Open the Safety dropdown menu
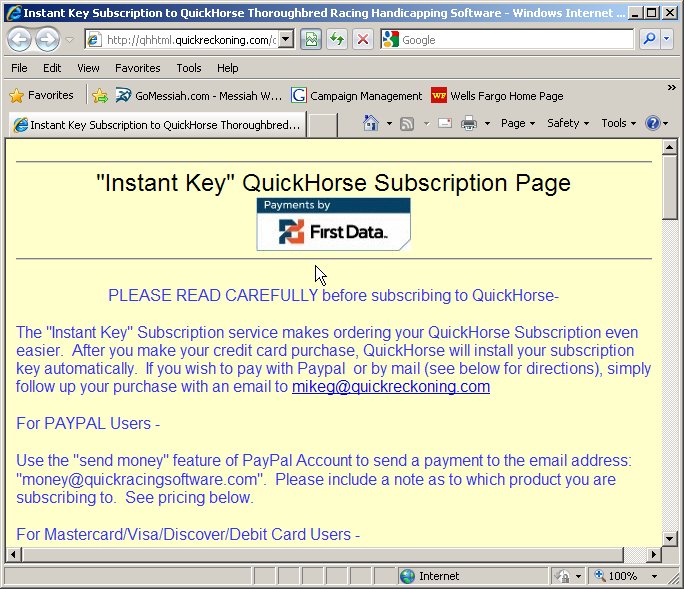The image size is (684, 589). [x=567, y=123]
